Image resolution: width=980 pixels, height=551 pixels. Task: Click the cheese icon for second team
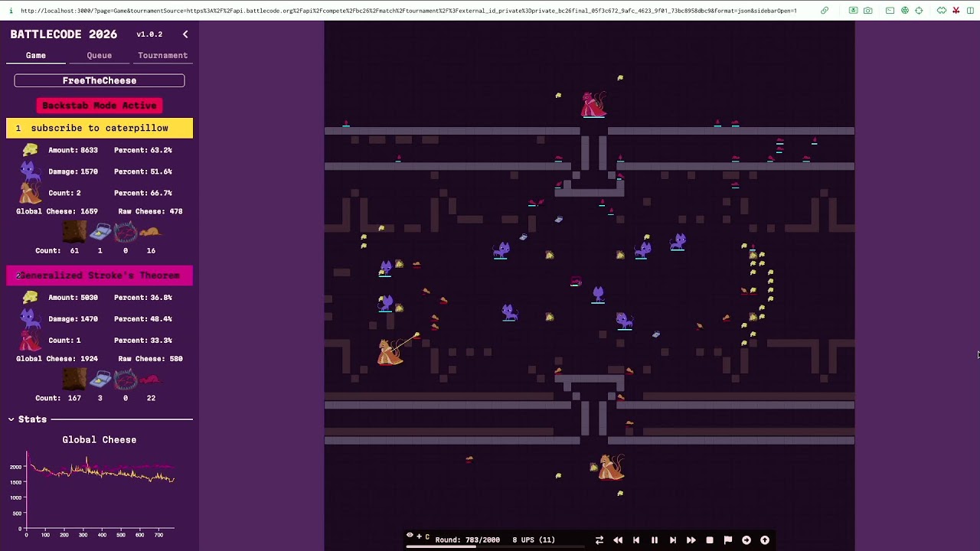coord(30,297)
